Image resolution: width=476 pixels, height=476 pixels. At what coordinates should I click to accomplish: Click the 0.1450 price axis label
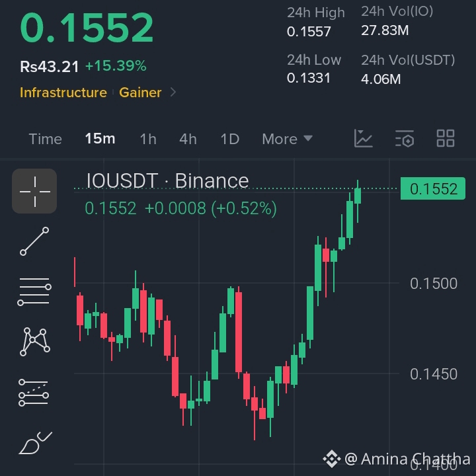click(x=434, y=374)
